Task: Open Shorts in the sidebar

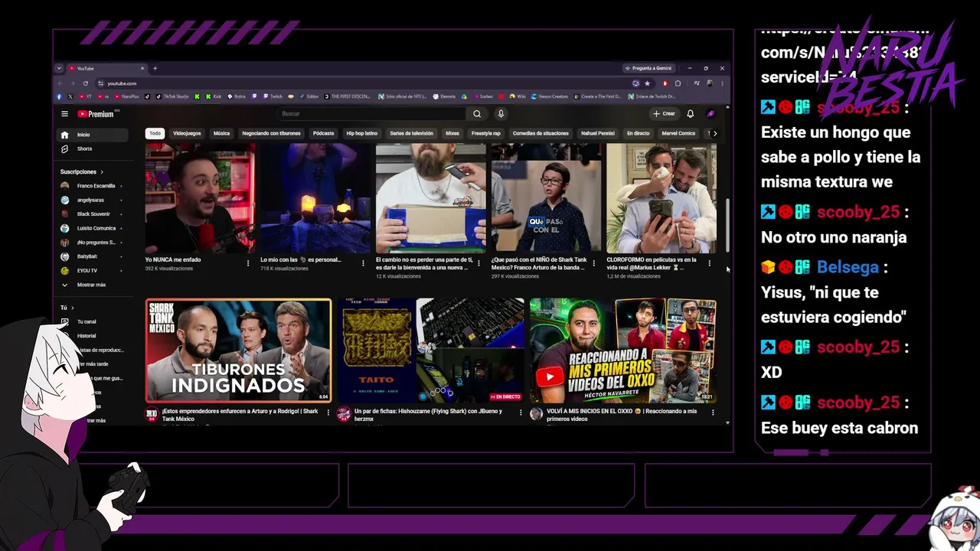Action: coord(93,148)
